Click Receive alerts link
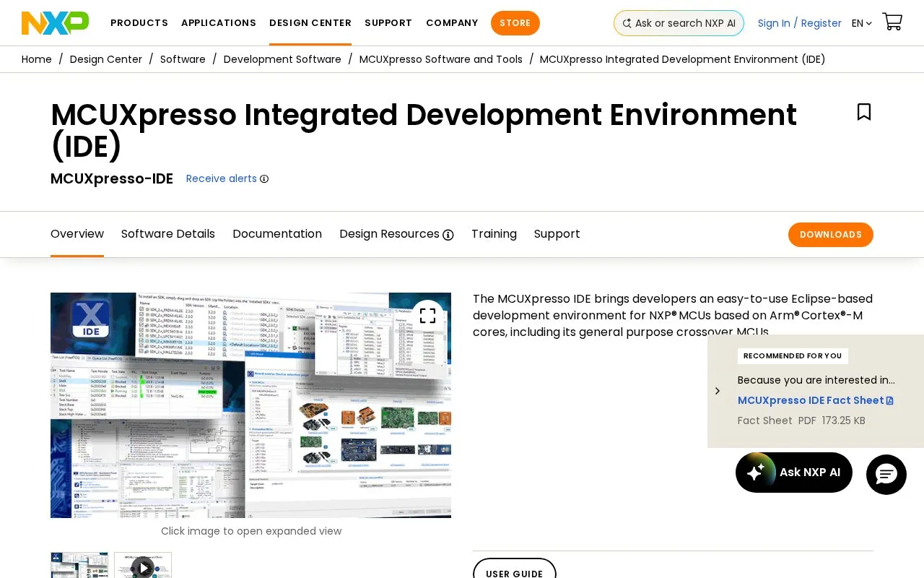This screenshot has height=578, width=924. tap(222, 178)
